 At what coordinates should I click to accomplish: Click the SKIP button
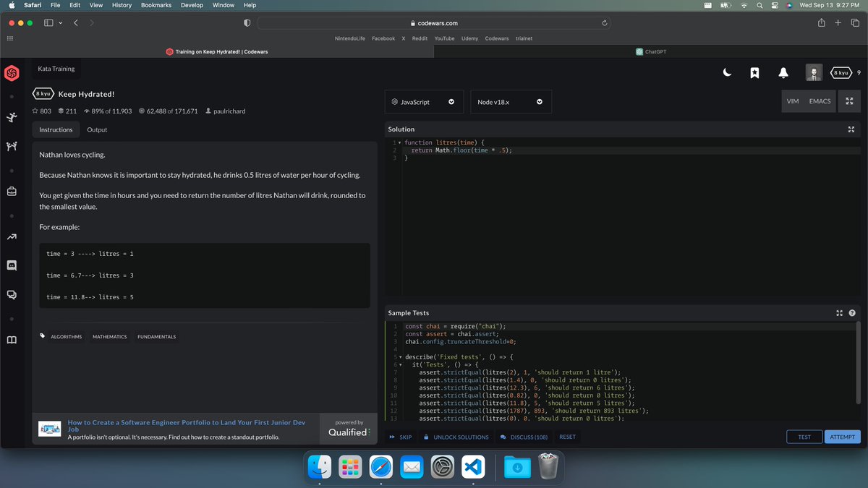[401, 437]
